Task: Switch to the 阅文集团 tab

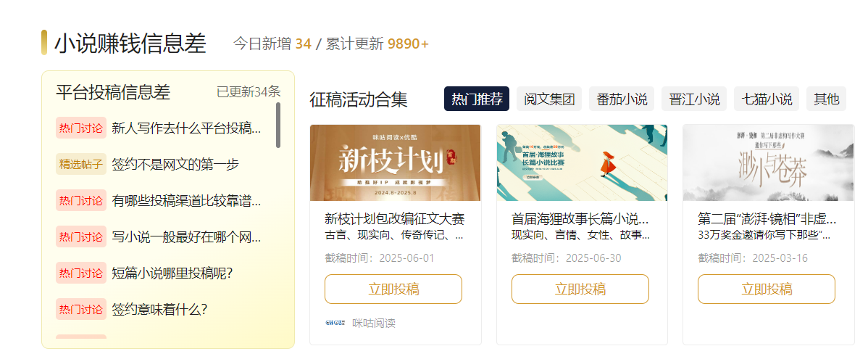Action: tap(549, 99)
